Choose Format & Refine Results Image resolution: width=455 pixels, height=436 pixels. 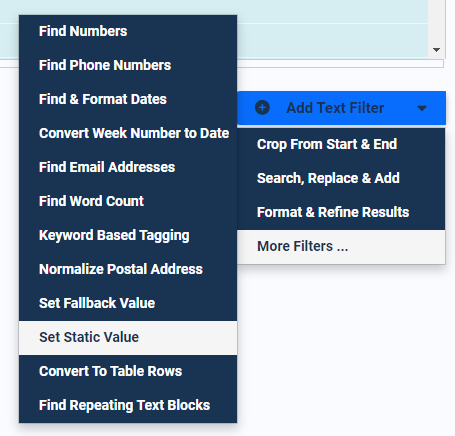pos(341,212)
